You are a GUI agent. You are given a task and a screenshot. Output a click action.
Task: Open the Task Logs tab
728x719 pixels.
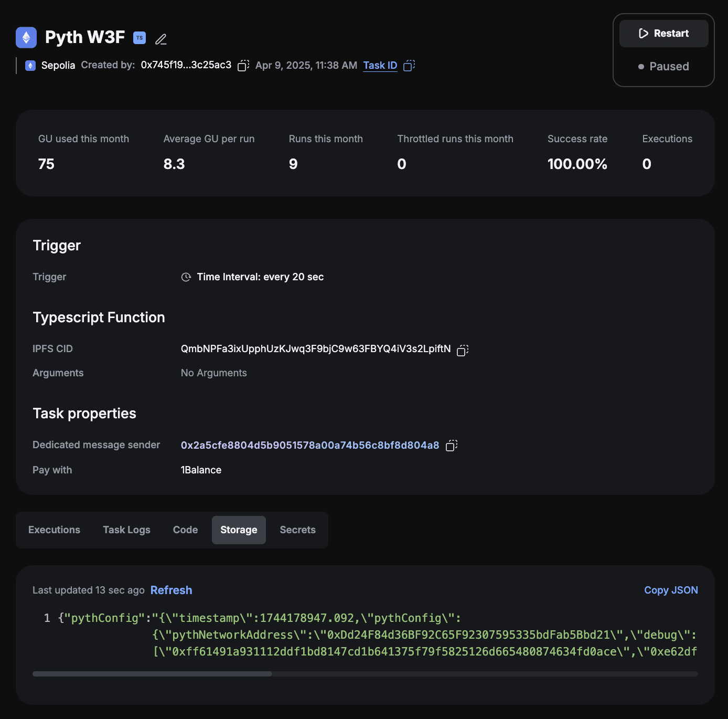click(126, 530)
